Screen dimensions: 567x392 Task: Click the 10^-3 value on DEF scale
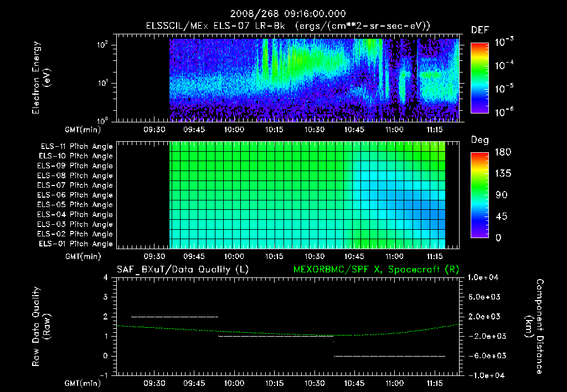pyautogui.click(x=504, y=42)
